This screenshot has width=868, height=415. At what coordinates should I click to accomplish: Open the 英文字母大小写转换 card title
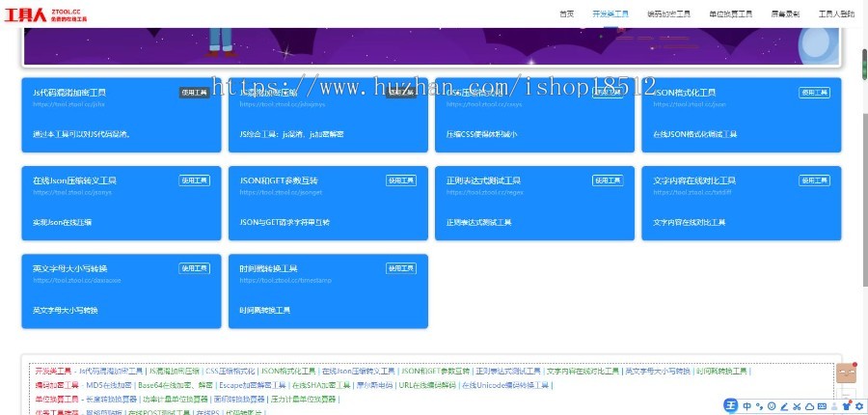click(x=69, y=268)
